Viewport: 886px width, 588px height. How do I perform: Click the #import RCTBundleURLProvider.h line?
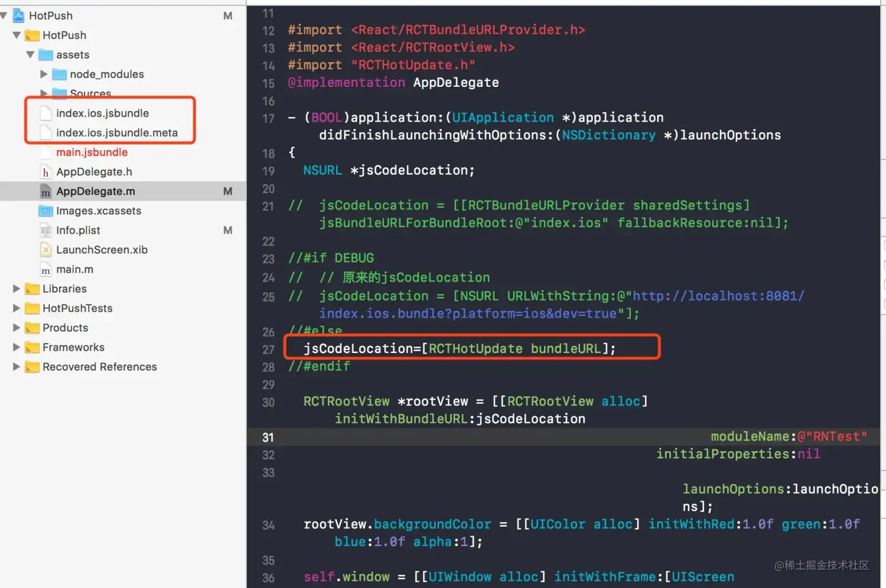point(437,30)
